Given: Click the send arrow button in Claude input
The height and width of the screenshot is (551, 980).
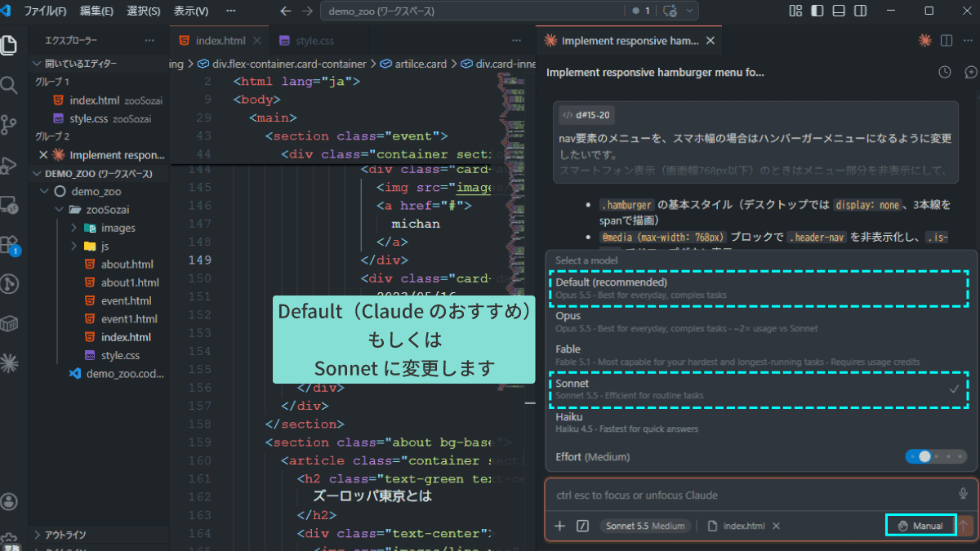Looking at the screenshot, I should [x=965, y=527].
